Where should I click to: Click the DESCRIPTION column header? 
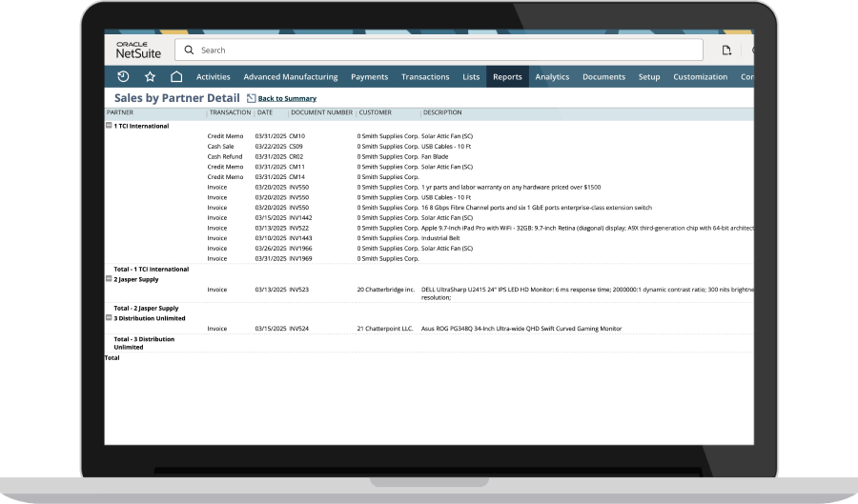coord(442,112)
